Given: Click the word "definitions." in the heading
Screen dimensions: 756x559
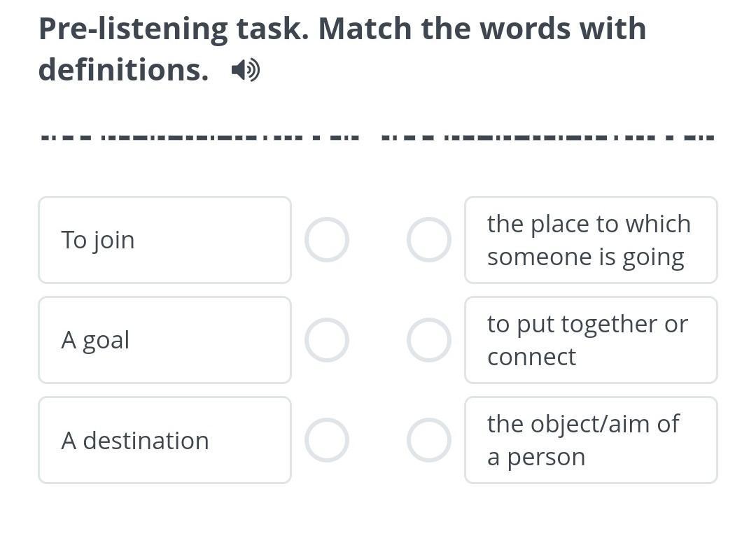Looking at the screenshot, I should click(123, 69).
